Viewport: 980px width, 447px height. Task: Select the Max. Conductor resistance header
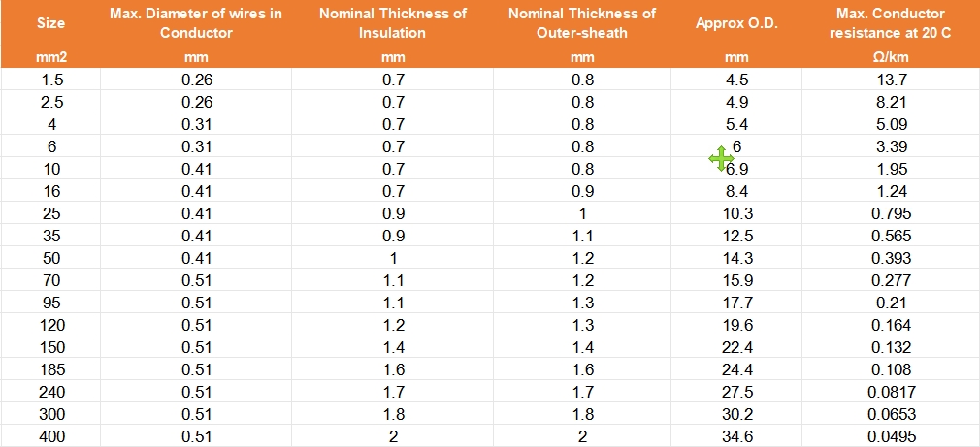coord(891,23)
